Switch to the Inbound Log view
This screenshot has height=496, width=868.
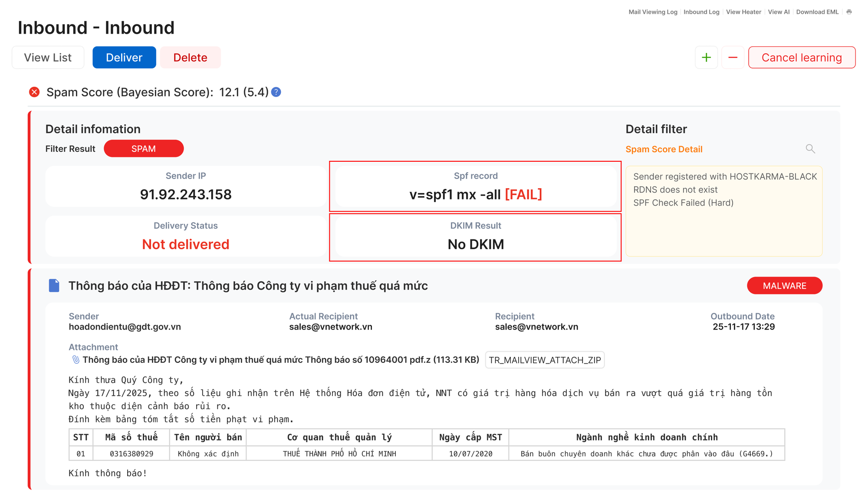pyautogui.click(x=701, y=12)
